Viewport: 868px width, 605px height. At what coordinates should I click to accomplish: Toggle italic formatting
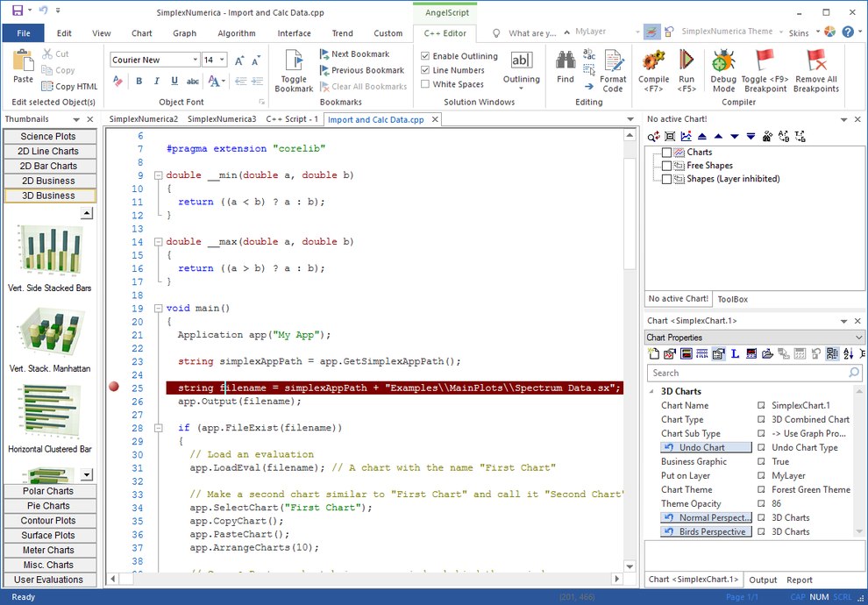click(x=157, y=82)
